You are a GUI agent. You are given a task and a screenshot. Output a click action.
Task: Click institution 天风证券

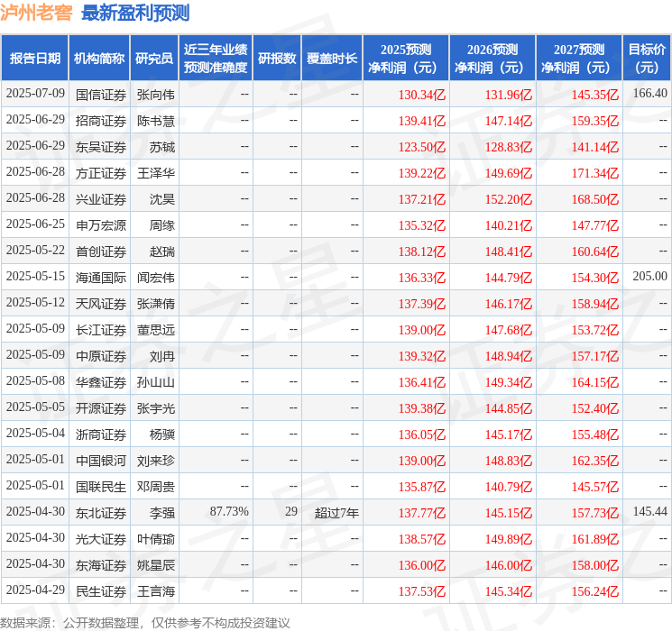(101, 304)
